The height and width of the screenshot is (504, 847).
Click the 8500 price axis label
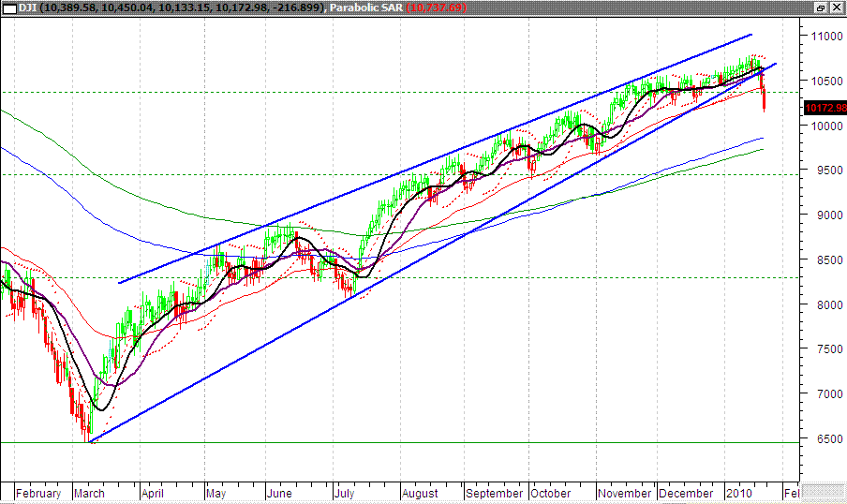point(829,259)
